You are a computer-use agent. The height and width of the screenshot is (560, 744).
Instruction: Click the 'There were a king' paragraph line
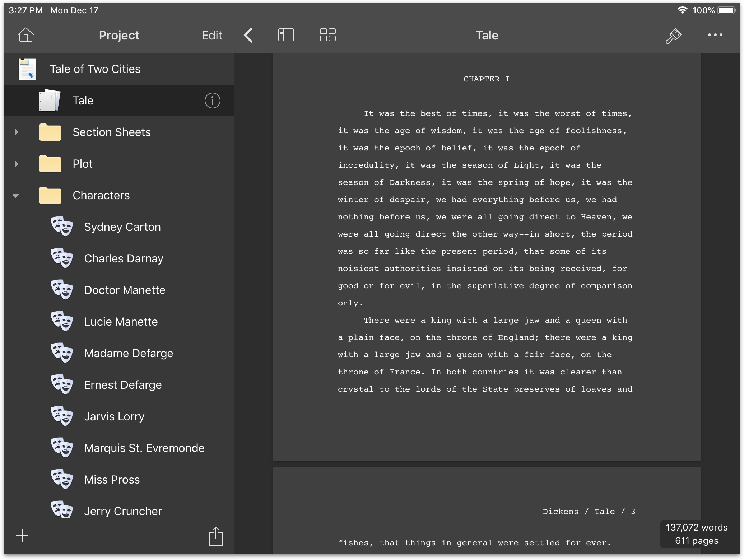click(495, 320)
